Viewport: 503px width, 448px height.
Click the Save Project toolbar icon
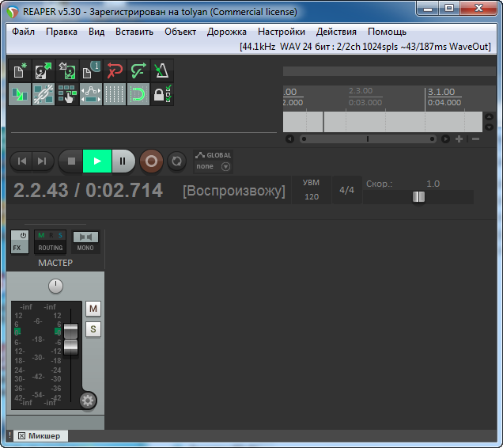tap(66, 71)
